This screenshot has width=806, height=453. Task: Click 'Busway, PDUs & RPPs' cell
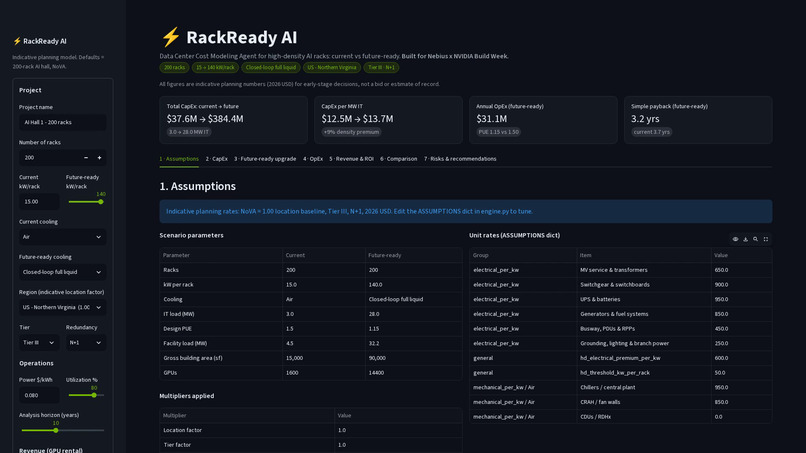click(x=644, y=329)
